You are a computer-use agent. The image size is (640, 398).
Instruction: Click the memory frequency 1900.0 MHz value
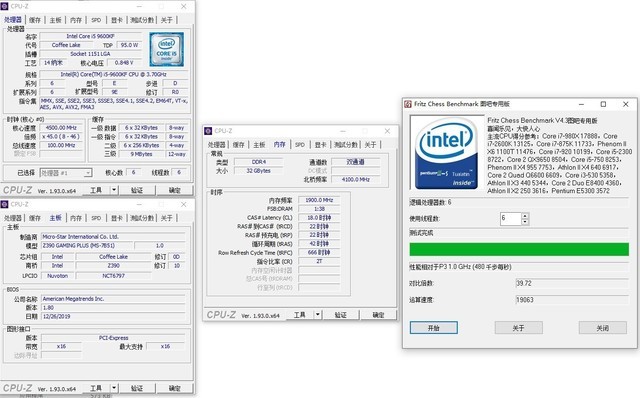(319, 200)
